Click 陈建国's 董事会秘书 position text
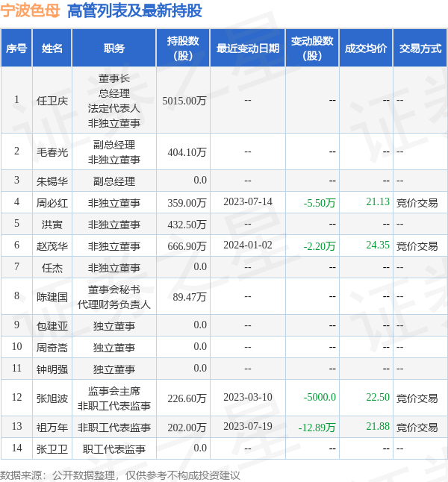 pyautogui.click(x=114, y=289)
